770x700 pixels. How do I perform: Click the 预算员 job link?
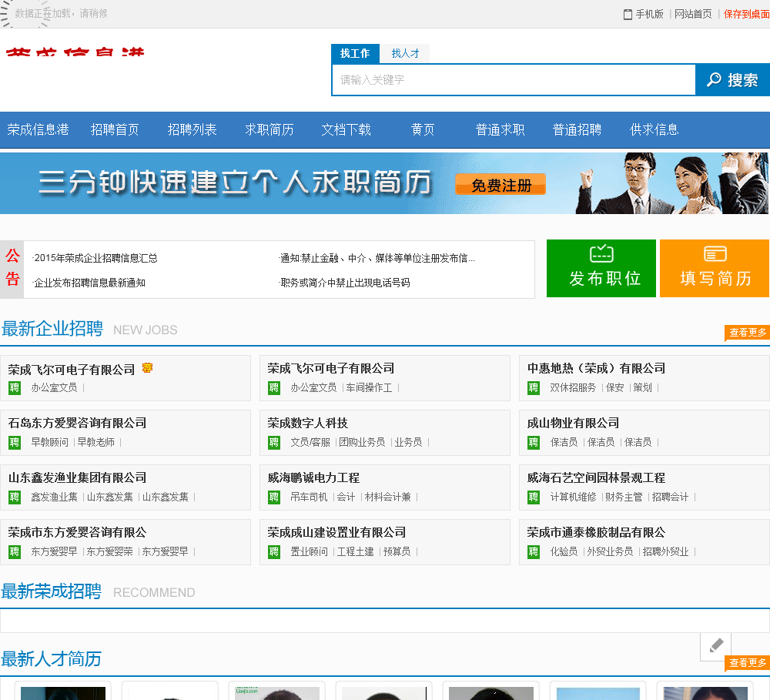397,551
